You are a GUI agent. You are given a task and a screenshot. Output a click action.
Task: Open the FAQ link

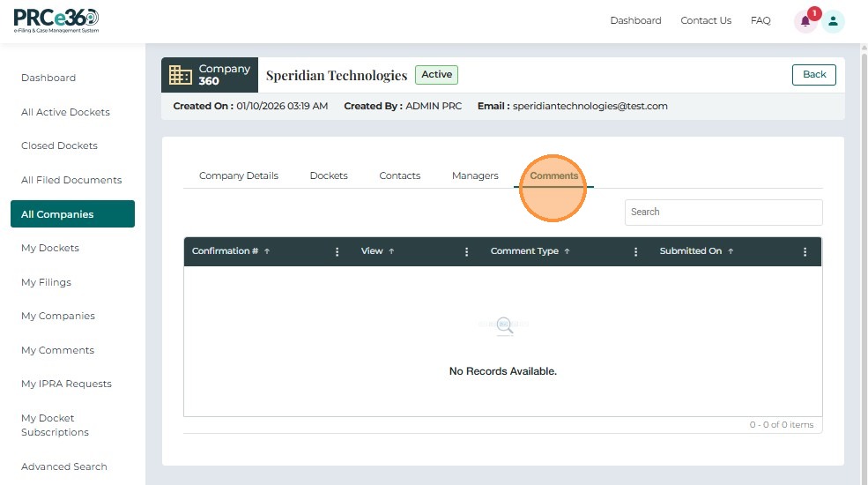pyautogui.click(x=760, y=20)
